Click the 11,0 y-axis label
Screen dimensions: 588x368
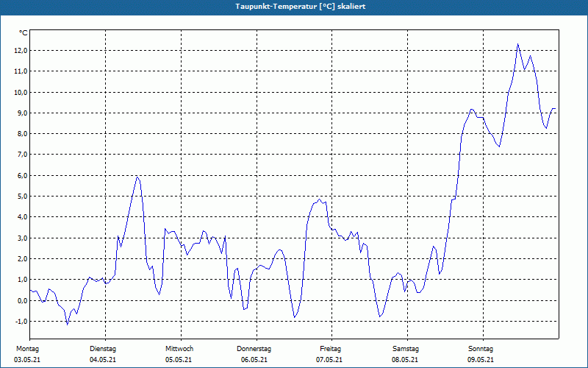pyautogui.click(x=21, y=71)
